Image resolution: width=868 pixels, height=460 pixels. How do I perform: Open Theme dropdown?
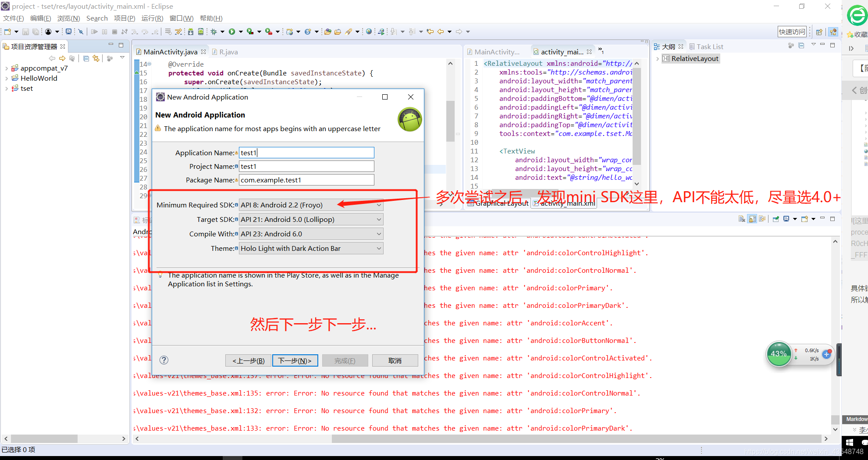tap(311, 248)
